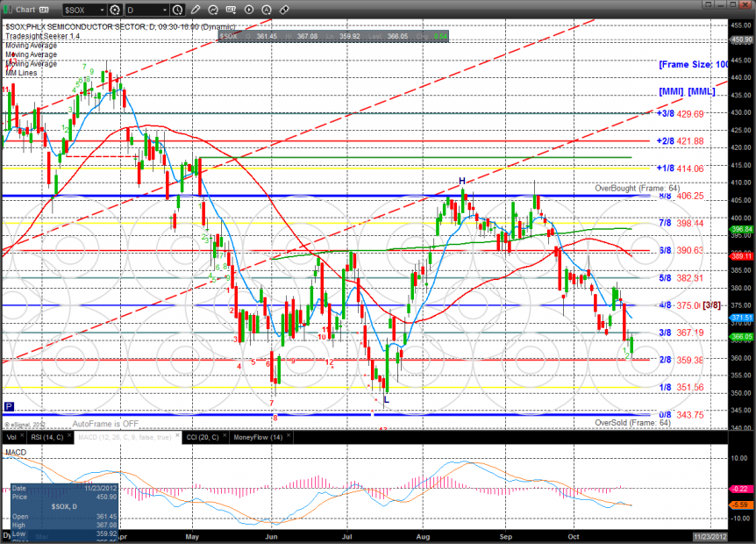756x544 pixels.
Task: Close the MACD tab
Action: [x=177, y=435]
